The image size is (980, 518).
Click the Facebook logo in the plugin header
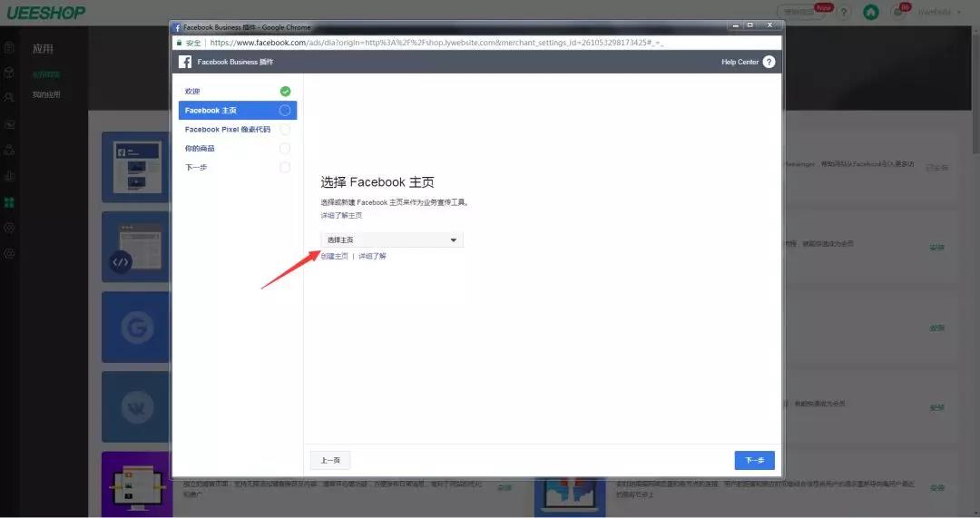click(185, 62)
